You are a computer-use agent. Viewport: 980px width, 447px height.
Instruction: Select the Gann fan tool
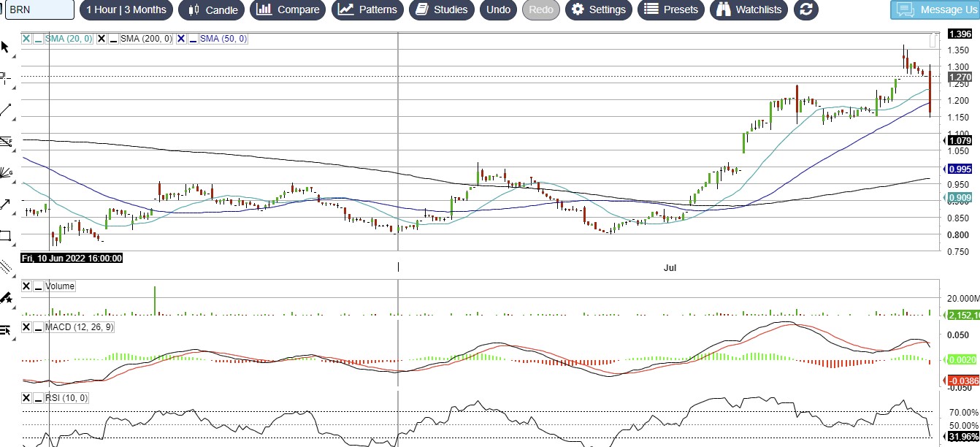pos(5,172)
